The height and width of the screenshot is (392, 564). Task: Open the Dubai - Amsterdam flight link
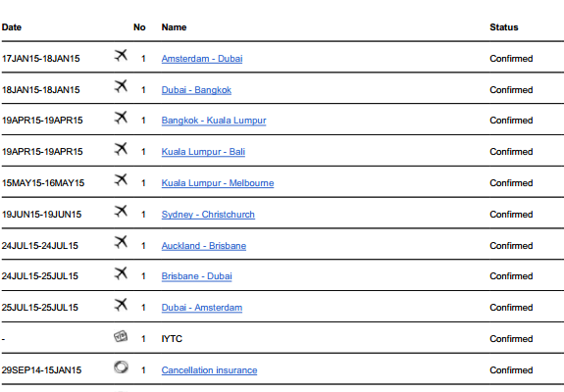click(x=202, y=308)
